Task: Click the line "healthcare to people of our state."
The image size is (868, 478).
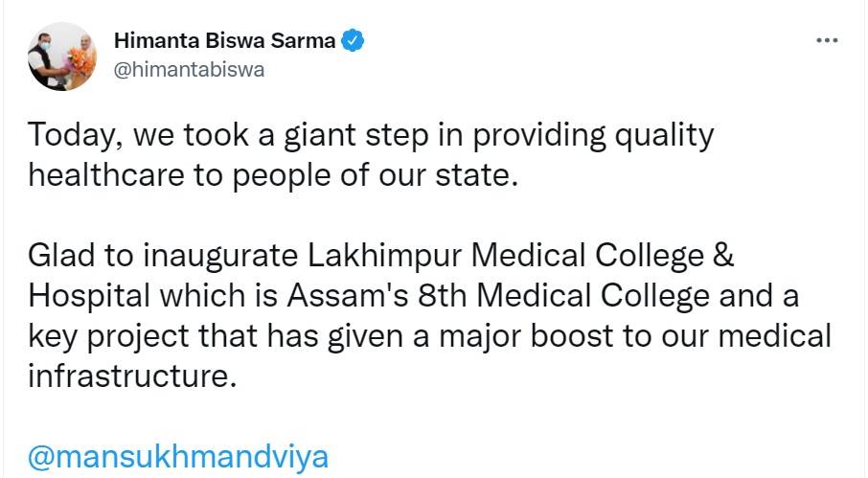Action: [272, 176]
